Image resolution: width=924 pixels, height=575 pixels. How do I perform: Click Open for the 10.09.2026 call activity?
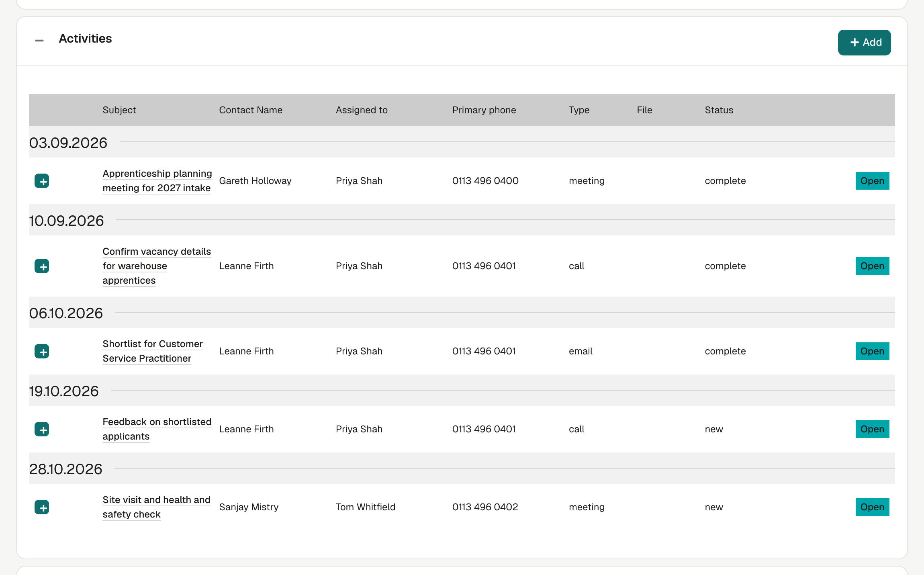click(x=872, y=266)
